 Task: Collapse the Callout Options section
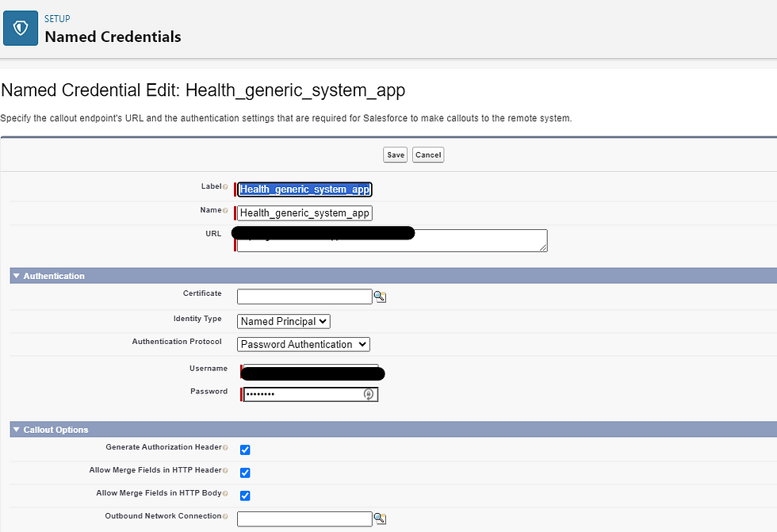[17, 430]
